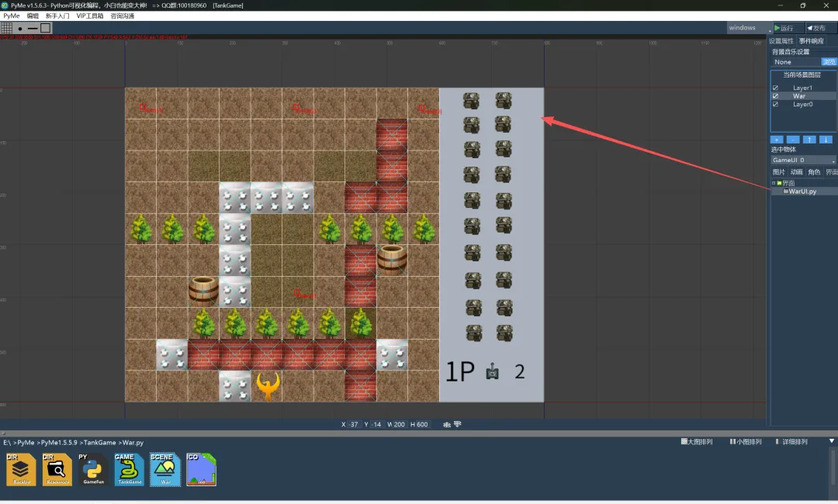Toggle the War layer visibility checkbox
This screenshot has height=504, width=838.
point(775,96)
